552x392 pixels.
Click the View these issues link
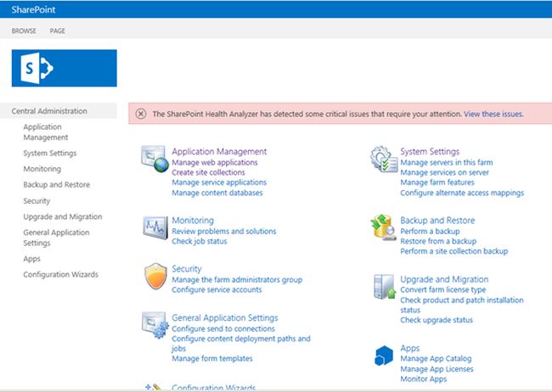[x=493, y=114]
